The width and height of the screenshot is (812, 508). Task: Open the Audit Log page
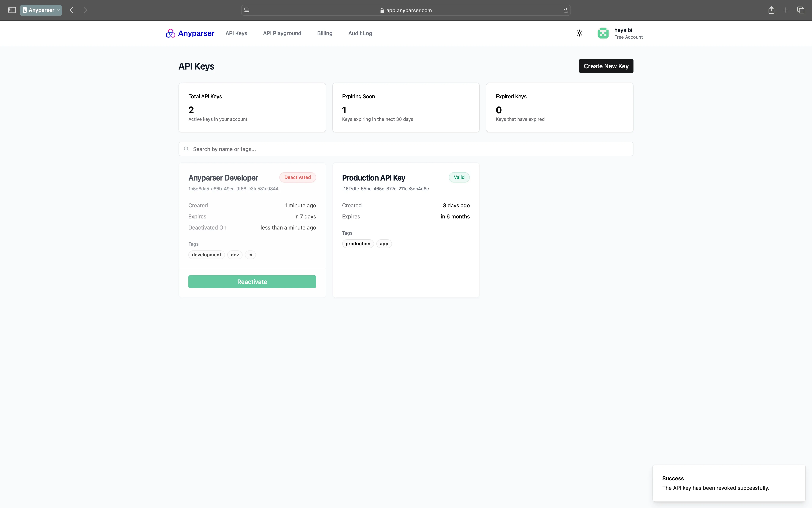(x=360, y=33)
